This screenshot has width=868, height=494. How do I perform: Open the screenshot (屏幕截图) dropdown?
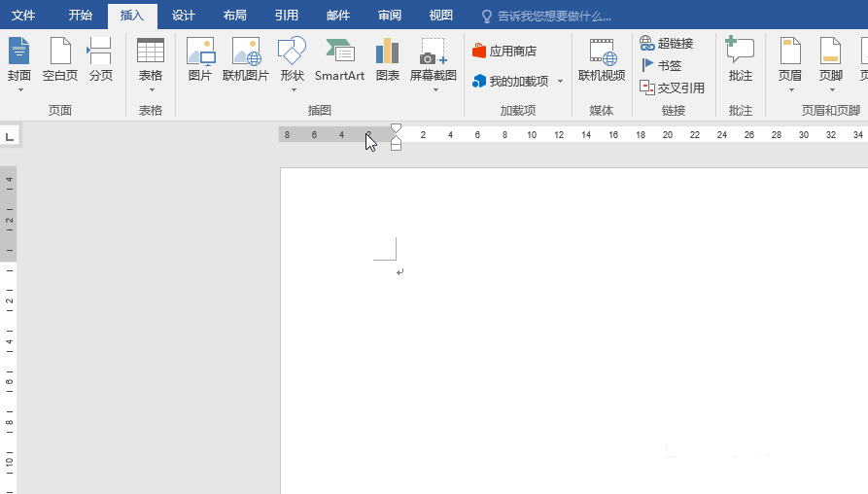tap(434, 89)
